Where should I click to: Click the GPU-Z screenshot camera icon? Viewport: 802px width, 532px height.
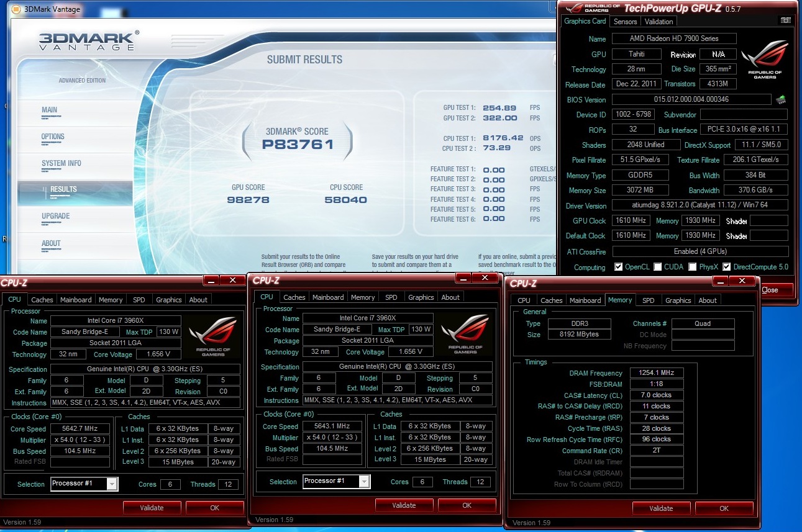[x=785, y=21]
